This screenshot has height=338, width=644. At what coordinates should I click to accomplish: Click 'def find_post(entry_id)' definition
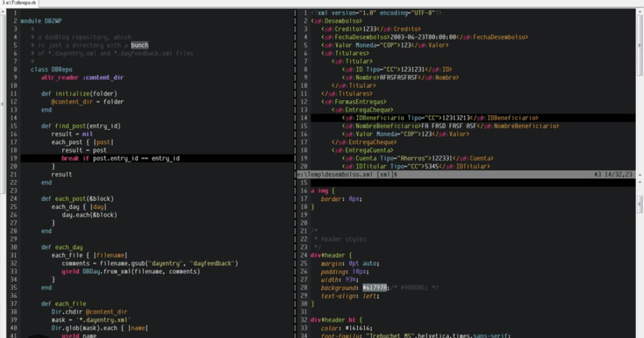(x=80, y=126)
